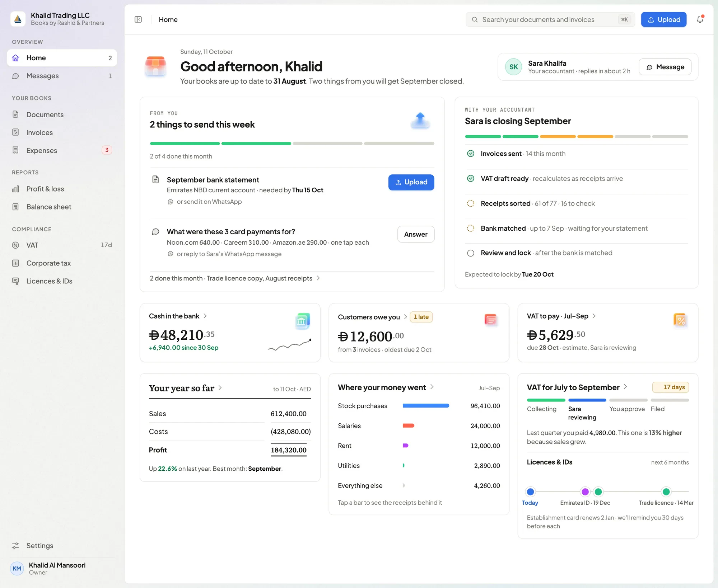Click the Stock purchases blue bar
Image resolution: width=718 pixels, height=588 pixels.
[426, 406]
